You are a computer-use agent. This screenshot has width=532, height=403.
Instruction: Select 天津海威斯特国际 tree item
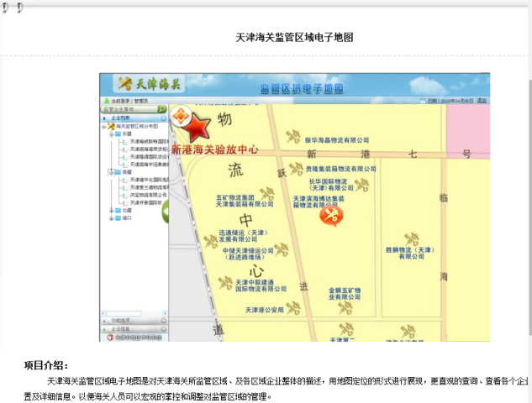click(x=149, y=141)
